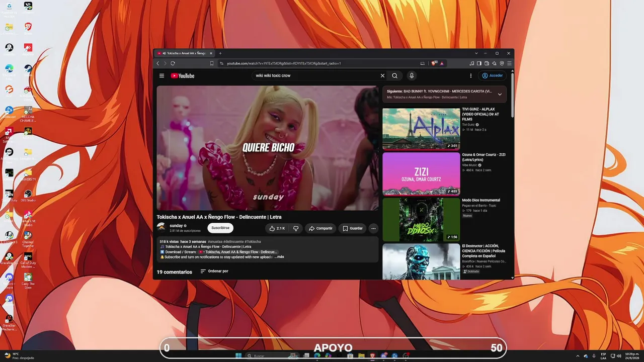644x362 pixels.
Task: Click Acceder to sign in
Action: point(493,76)
